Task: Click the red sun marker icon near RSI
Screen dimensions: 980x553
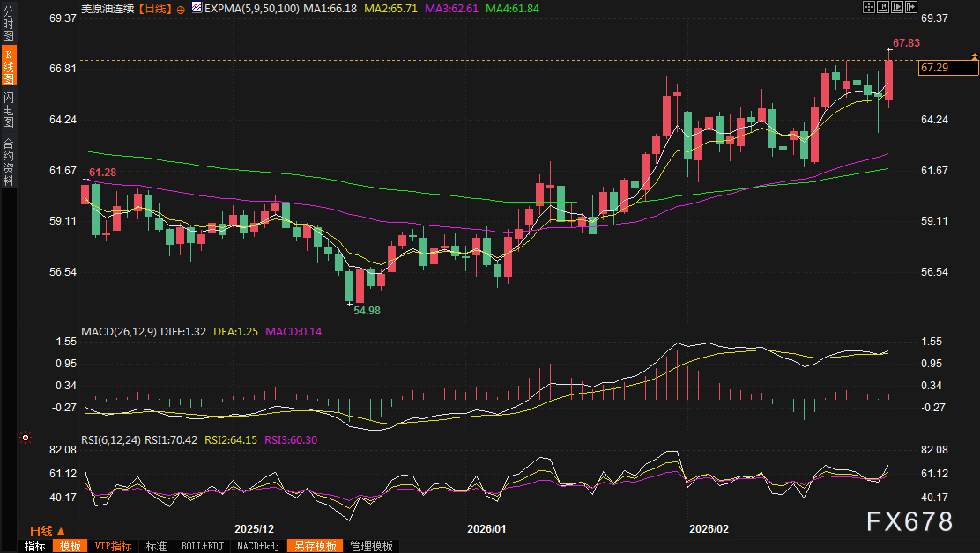Action: [26, 438]
